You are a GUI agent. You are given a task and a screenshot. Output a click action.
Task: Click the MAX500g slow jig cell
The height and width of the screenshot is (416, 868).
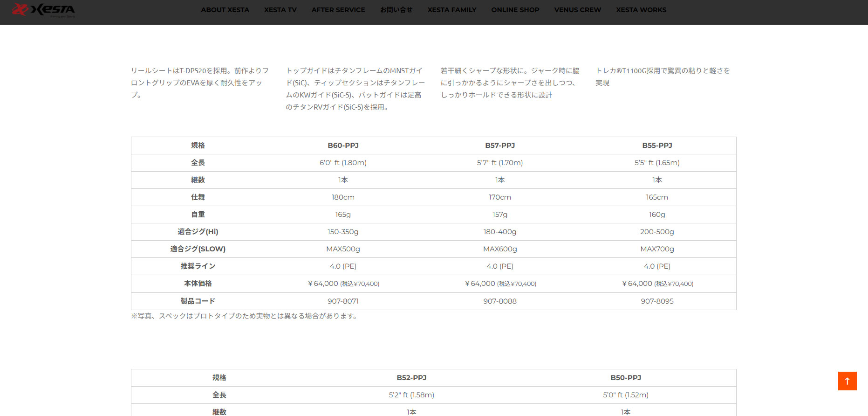(x=343, y=249)
